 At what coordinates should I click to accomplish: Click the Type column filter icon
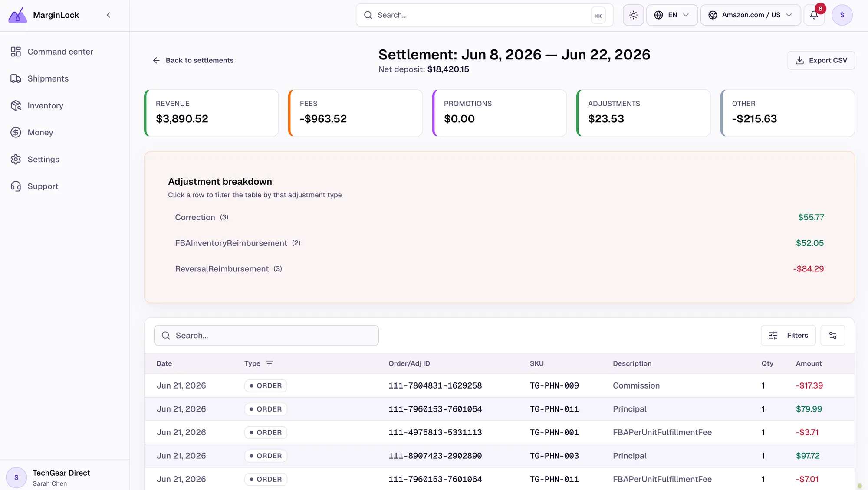270,364
